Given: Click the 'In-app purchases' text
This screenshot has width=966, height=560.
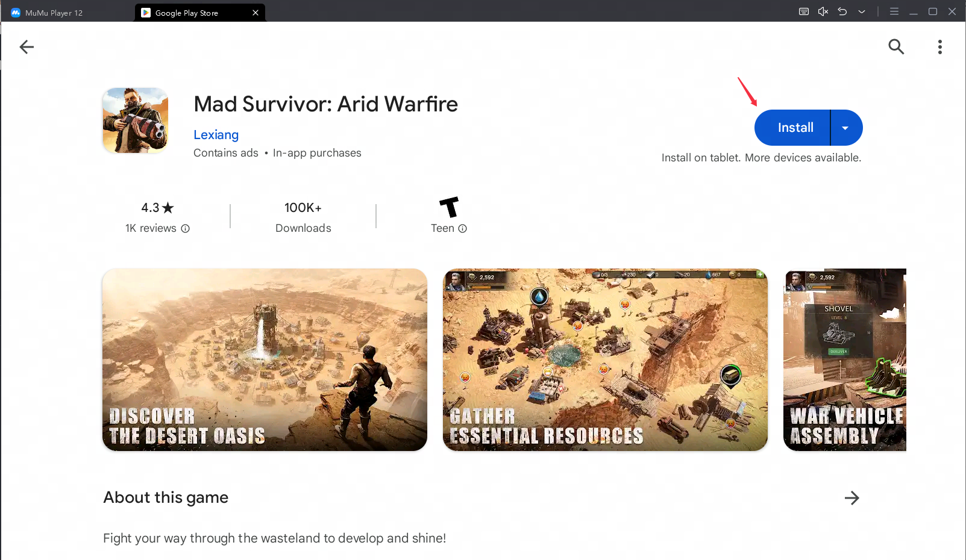Looking at the screenshot, I should click(x=317, y=153).
